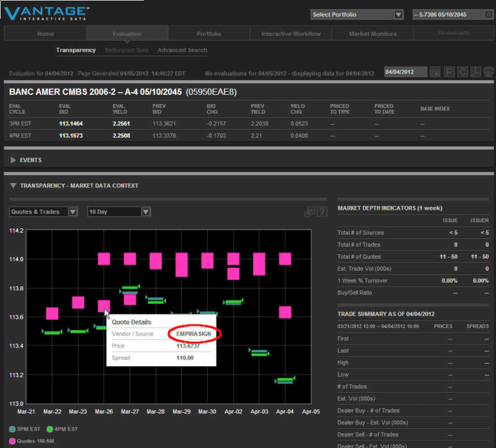Click EMPIRA SIGN vendor in Quote Details

[193, 334]
